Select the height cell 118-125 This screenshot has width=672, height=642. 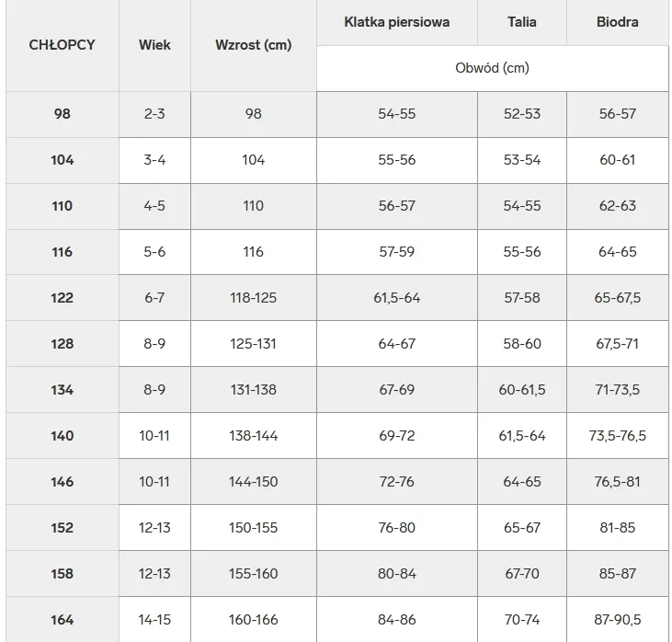click(253, 298)
